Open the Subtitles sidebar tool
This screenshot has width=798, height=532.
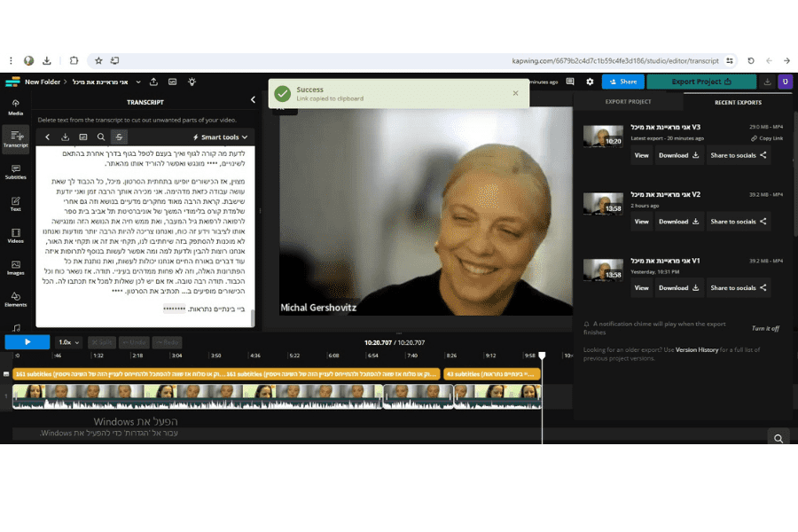[15, 171]
